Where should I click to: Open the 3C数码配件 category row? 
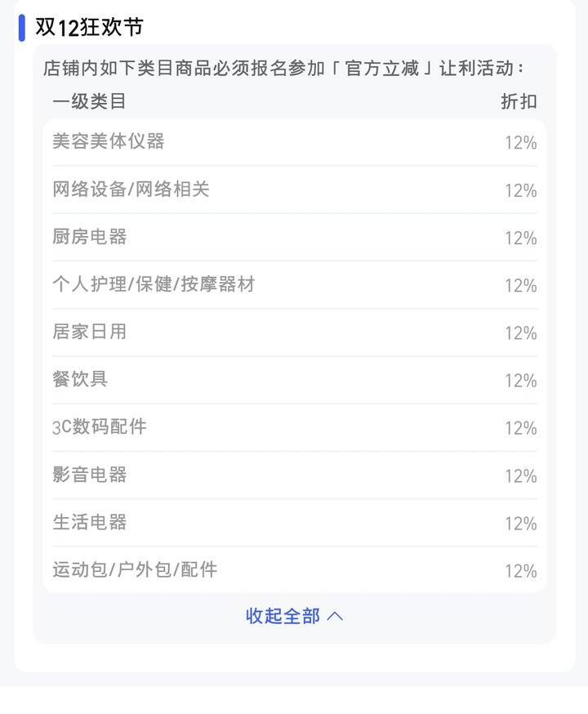pos(100,426)
